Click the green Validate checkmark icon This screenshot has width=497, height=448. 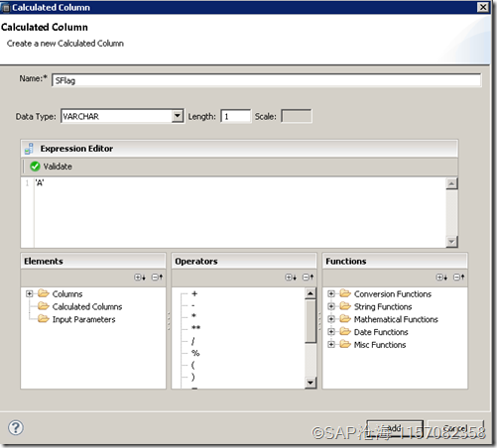35,167
